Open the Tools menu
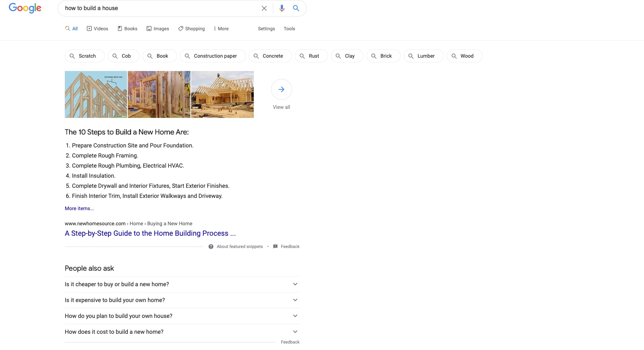The height and width of the screenshot is (350, 644). pyautogui.click(x=289, y=28)
